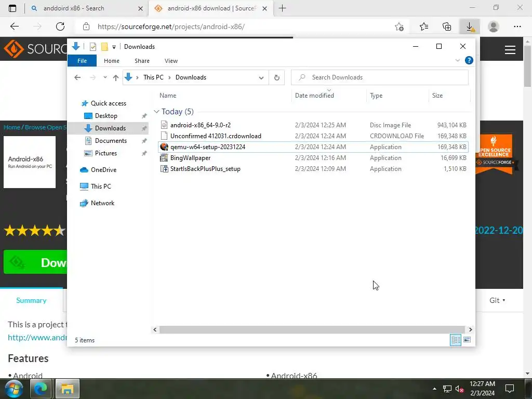Add this page to favorites in Edge
The height and width of the screenshot is (399, 532).
pyautogui.click(x=400, y=27)
